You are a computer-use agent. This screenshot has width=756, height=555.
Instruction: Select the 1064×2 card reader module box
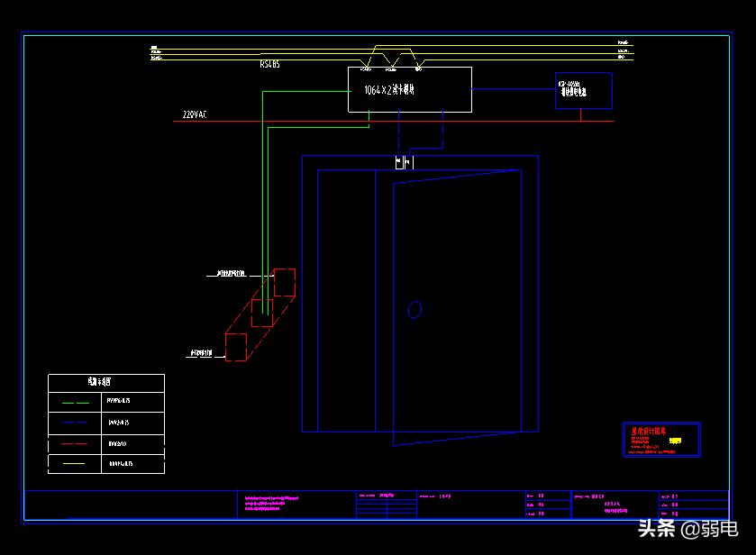(x=409, y=90)
